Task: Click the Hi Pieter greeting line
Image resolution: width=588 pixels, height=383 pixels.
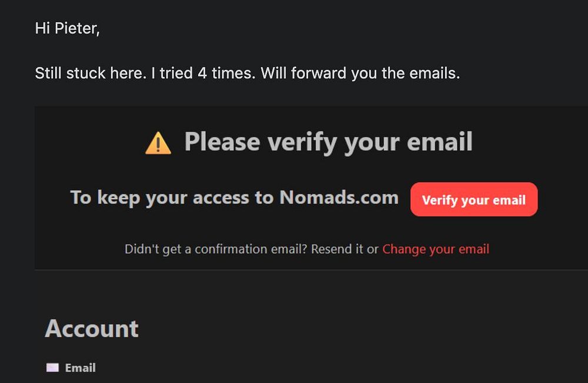Action: (67, 28)
